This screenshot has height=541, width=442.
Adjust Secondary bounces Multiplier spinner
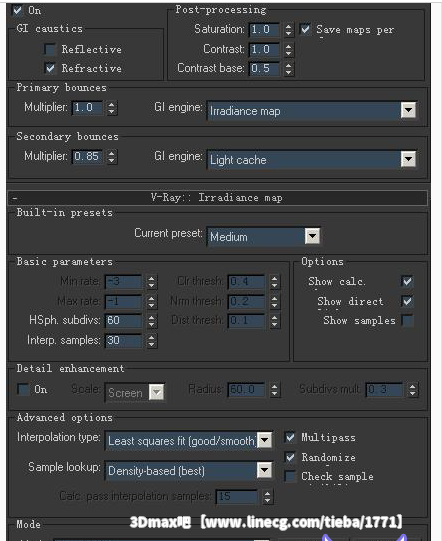tap(111, 157)
